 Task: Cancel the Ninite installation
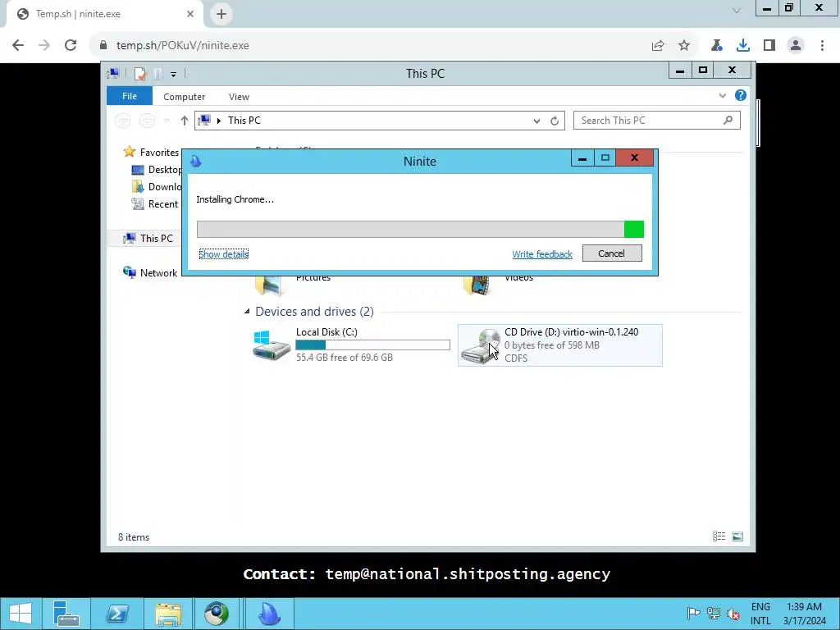coord(612,253)
